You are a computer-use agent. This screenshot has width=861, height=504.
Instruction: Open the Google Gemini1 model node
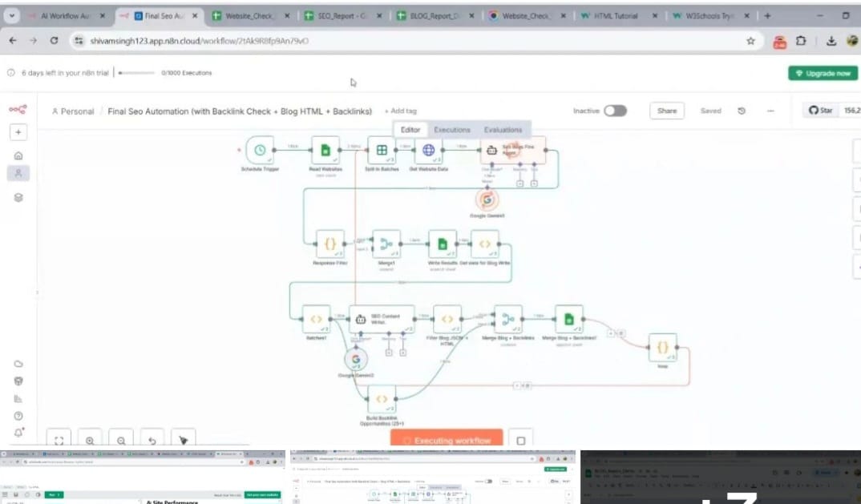pyautogui.click(x=487, y=200)
